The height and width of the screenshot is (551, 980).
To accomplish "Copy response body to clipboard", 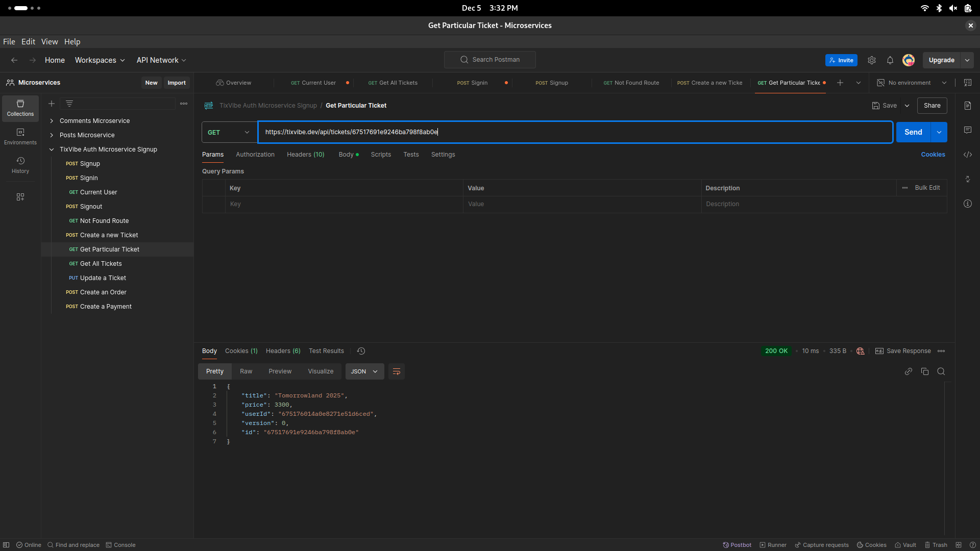I will 925,371.
